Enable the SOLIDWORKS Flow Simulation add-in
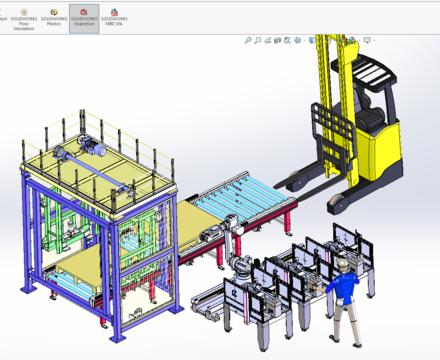This screenshot has height=360, width=440. click(x=24, y=19)
